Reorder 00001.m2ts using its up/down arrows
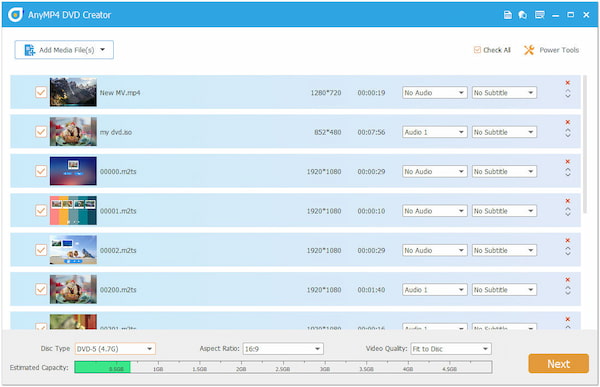The height and width of the screenshot is (387, 600). pyautogui.click(x=568, y=212)
